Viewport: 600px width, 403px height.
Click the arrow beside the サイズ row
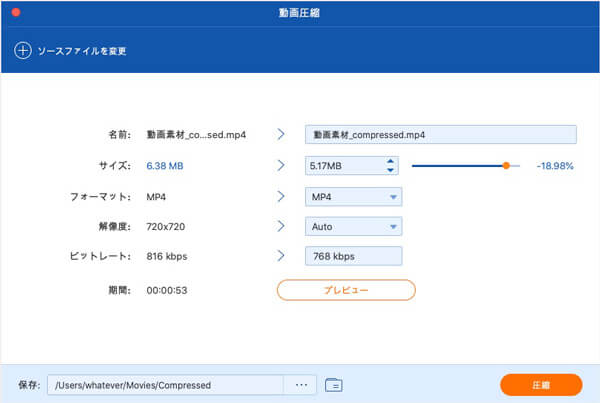coord(281,165)
